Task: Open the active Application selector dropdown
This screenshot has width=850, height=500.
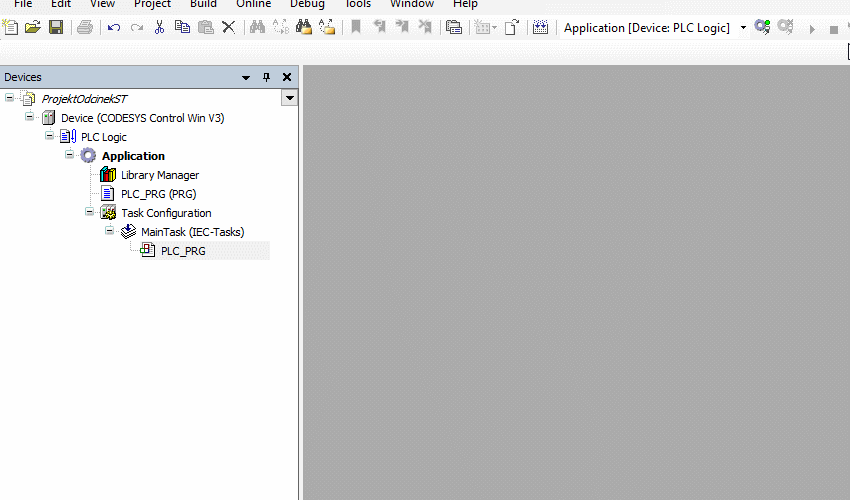Action: [x=743, y=28]
